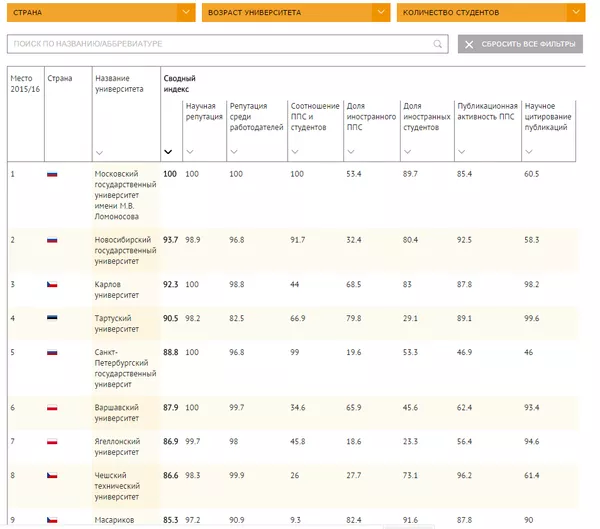The width and height of the screenshot is (600, 529).
Task: Click the flag beside Новосибирский государственный университет
Action: 52,240
